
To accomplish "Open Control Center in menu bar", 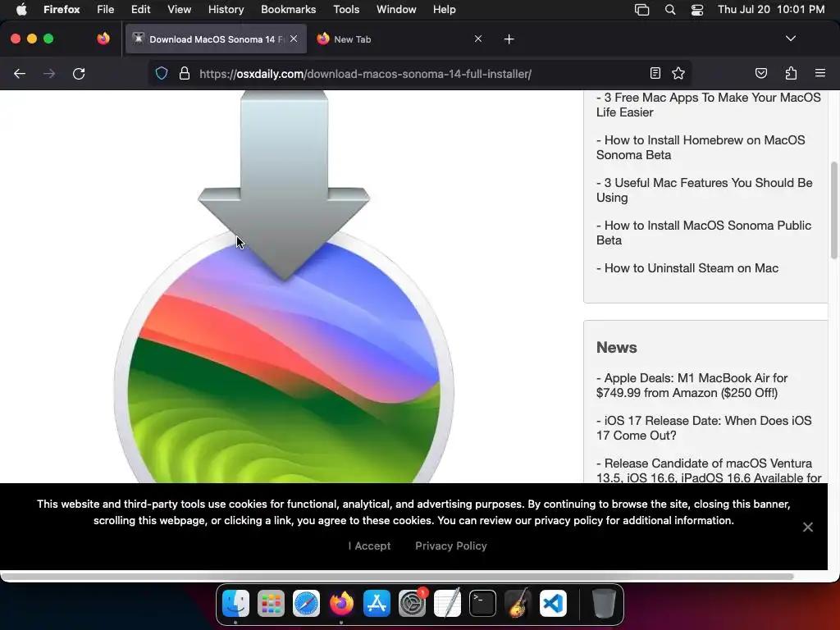I will pos(697,9).
